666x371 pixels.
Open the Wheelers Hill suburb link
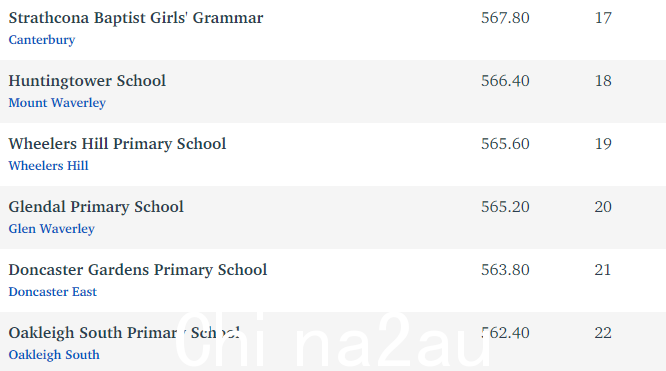(48, 165)
